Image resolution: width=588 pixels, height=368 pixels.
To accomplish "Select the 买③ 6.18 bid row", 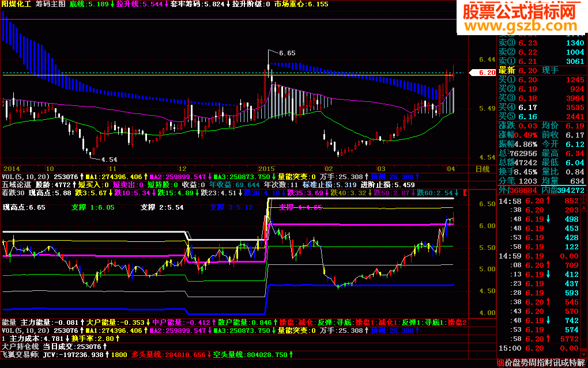I will [x=541, y=98].
